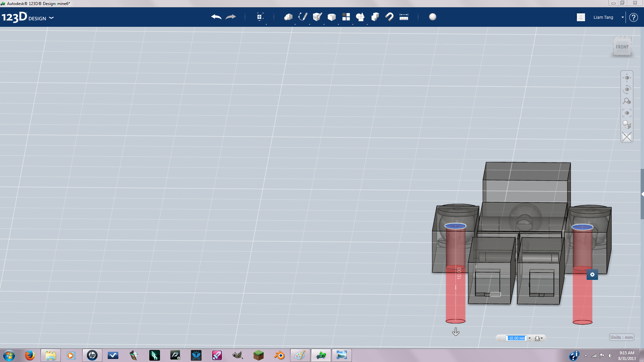Screen dimensions: 644x362
Task: Open the HP taskbar application
Action: click(92, 355)
